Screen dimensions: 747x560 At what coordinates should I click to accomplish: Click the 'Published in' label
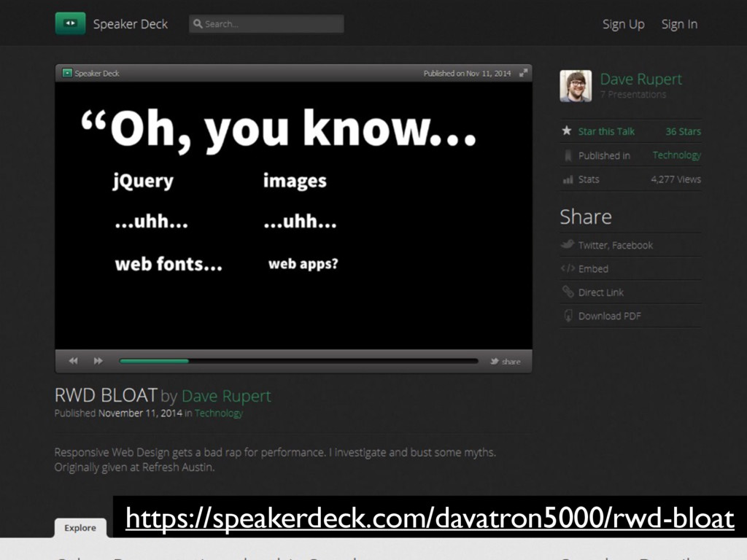[604, 156]
